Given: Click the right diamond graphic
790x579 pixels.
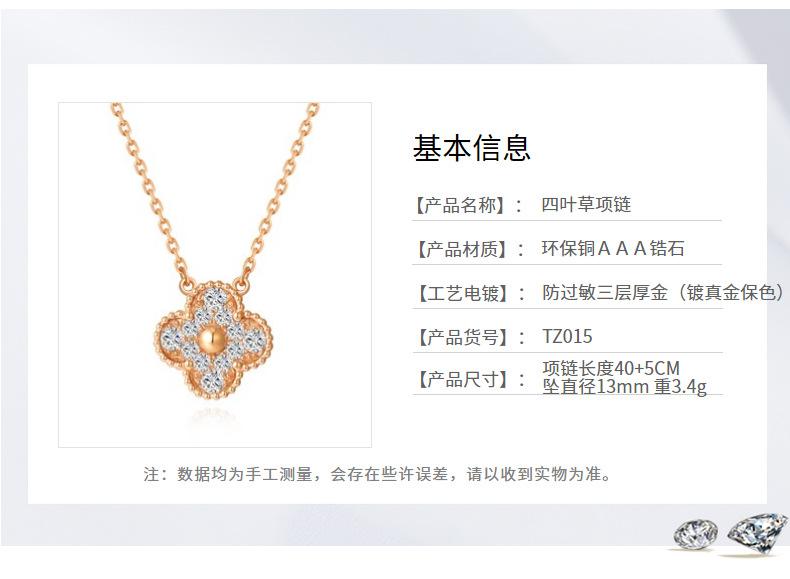Looking at the screenshot, I should (758, 532).
